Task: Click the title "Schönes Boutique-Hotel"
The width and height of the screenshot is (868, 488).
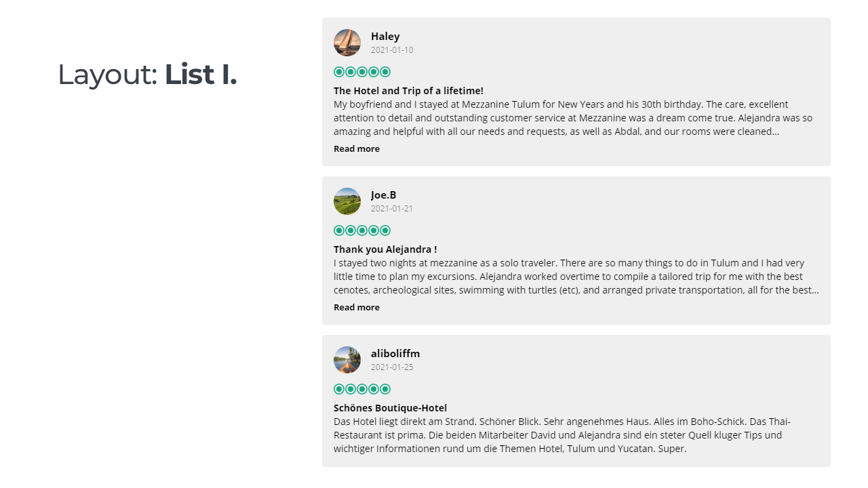Action: (390, 408)
